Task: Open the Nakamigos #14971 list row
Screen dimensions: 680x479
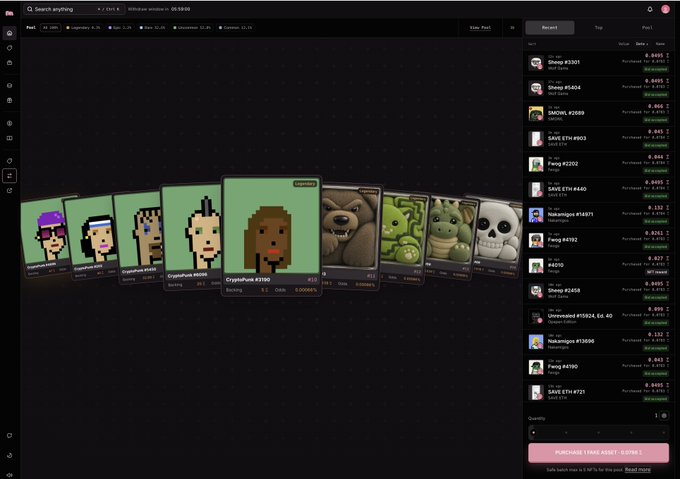Action: [598, 215]
